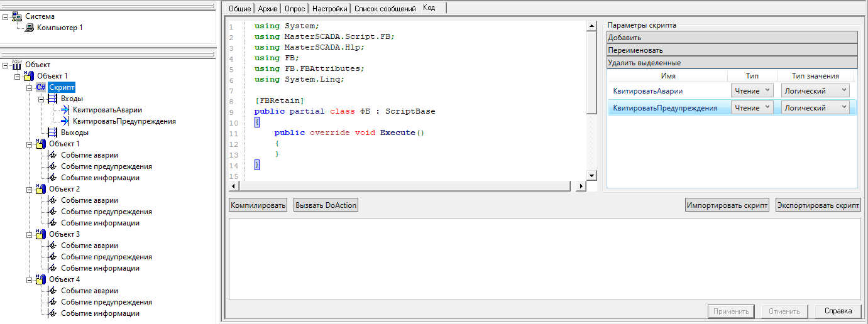Collapse the root Объект node

pos(6,65)
